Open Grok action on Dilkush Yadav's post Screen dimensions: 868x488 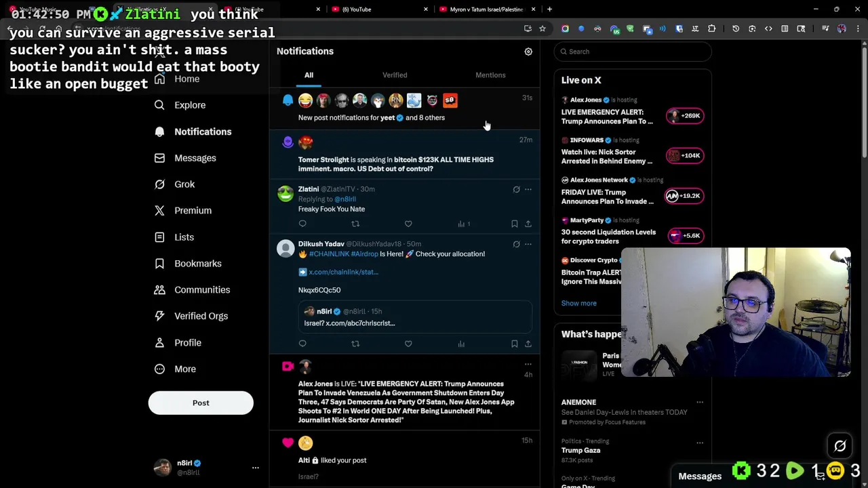click(516, 244)
